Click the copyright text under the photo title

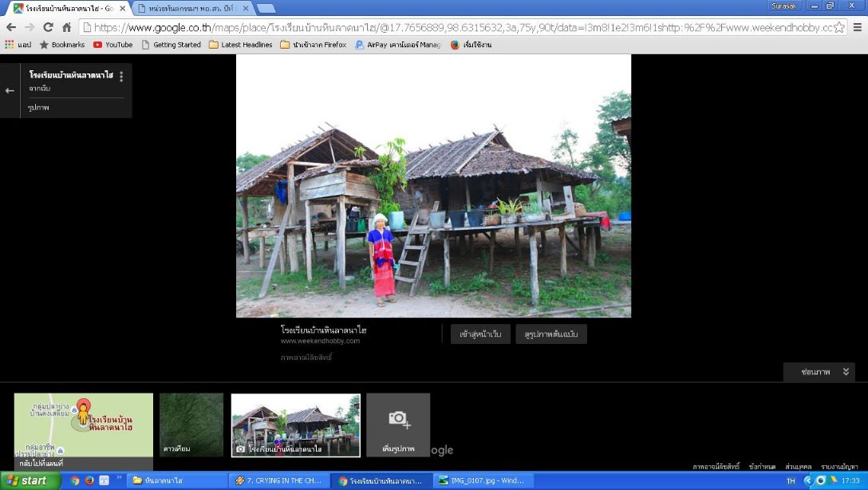[x=306, y=358]
